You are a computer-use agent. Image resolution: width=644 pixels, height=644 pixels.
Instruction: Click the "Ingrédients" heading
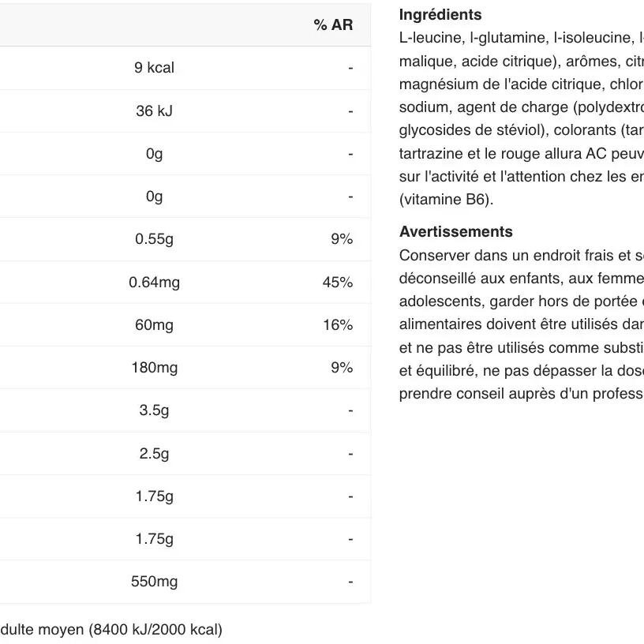(440, 15)
